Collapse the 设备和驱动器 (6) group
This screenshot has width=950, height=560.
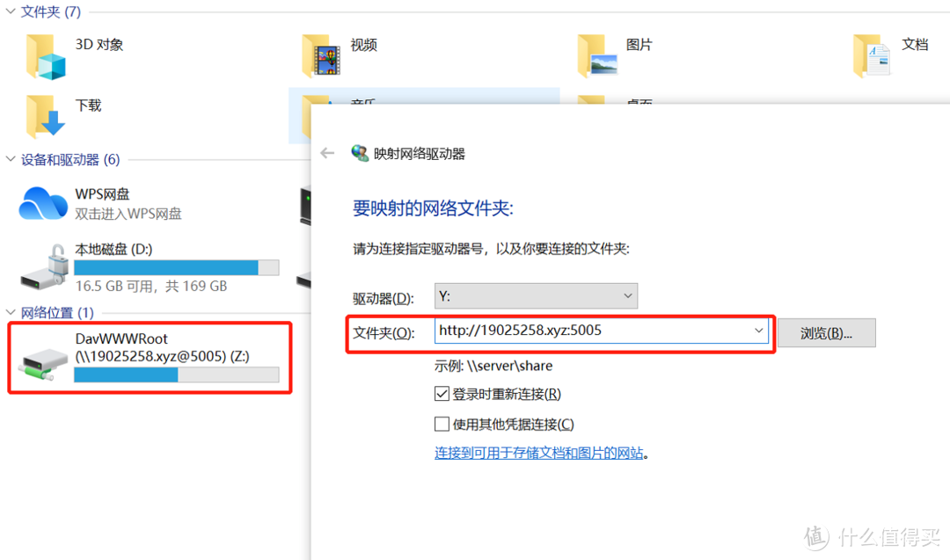[x=11, y=159]
